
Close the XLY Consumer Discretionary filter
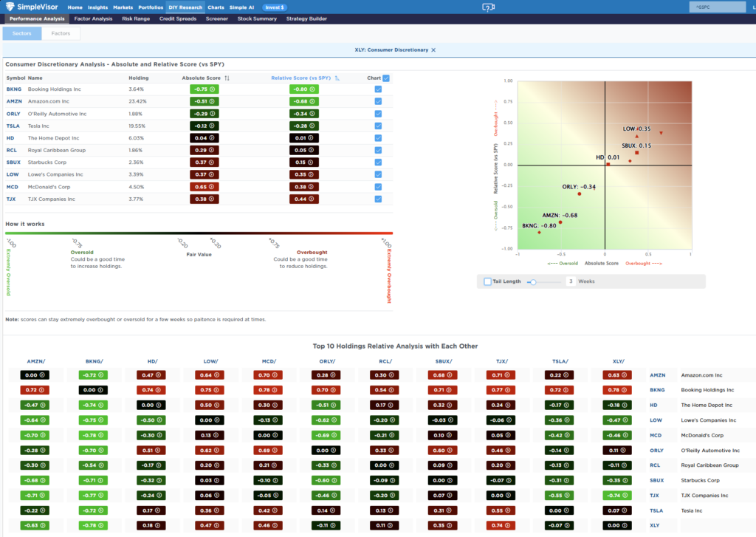[433, 49]
